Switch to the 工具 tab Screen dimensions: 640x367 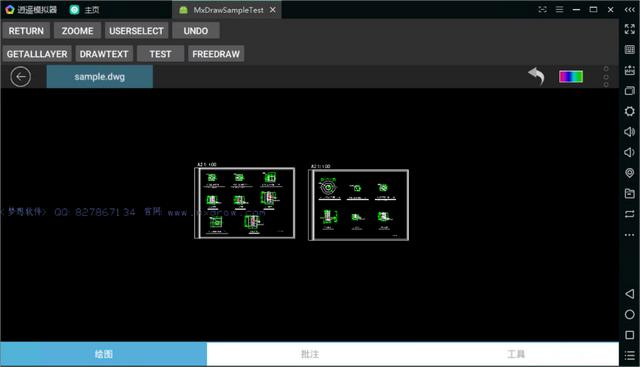point(516,354)
